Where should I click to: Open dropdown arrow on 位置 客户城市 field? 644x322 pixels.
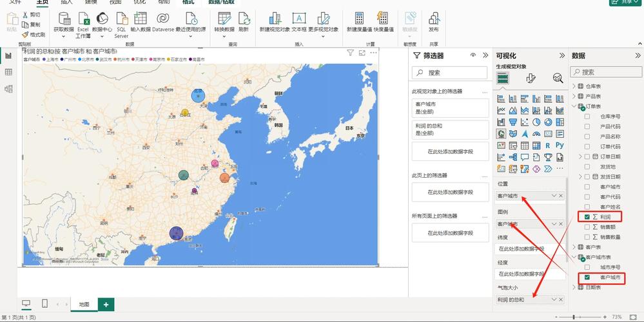[554, 195]
